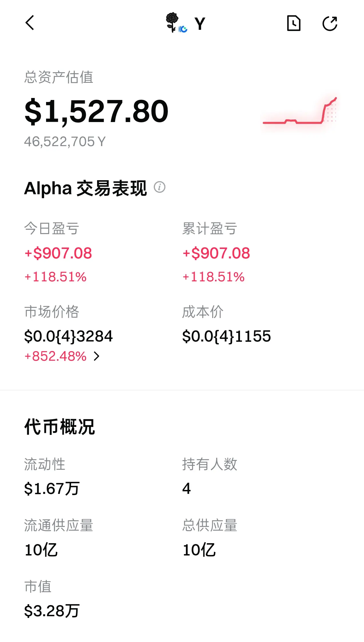
Task: Tap the +852.48% price change link
Action: click(x=56, y=356)
